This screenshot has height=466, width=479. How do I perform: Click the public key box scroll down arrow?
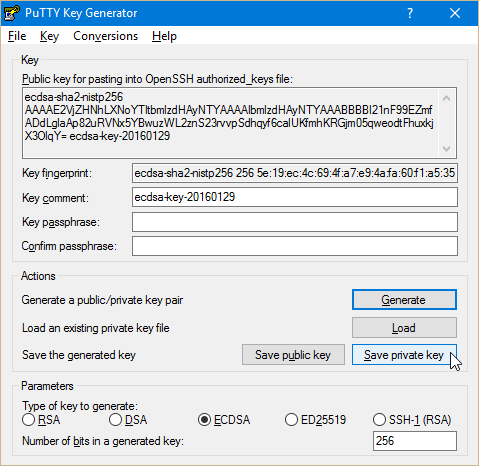[447, 148]
